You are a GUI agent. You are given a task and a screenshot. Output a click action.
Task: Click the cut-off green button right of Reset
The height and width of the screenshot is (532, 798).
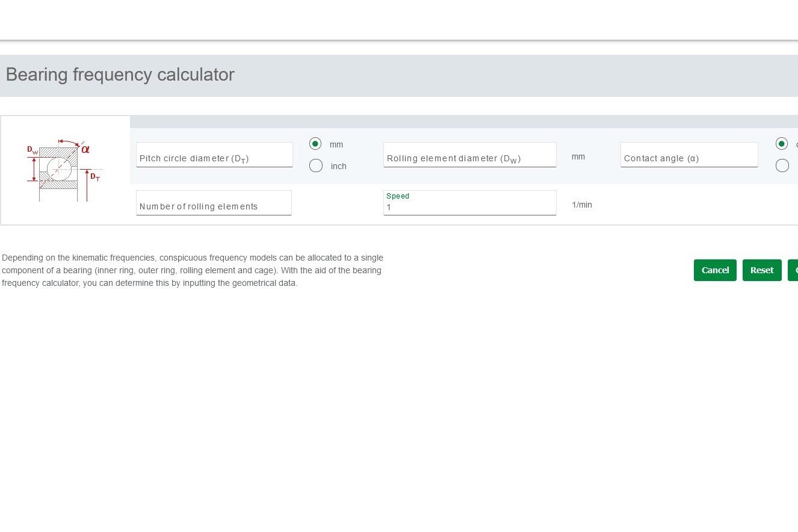[793, 270]
